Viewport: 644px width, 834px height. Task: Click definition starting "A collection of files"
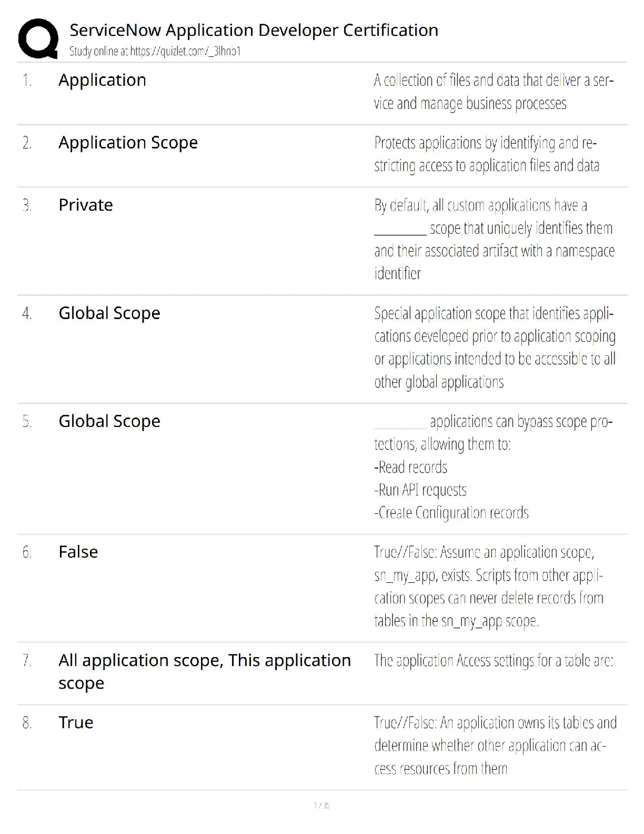point(494,92)
